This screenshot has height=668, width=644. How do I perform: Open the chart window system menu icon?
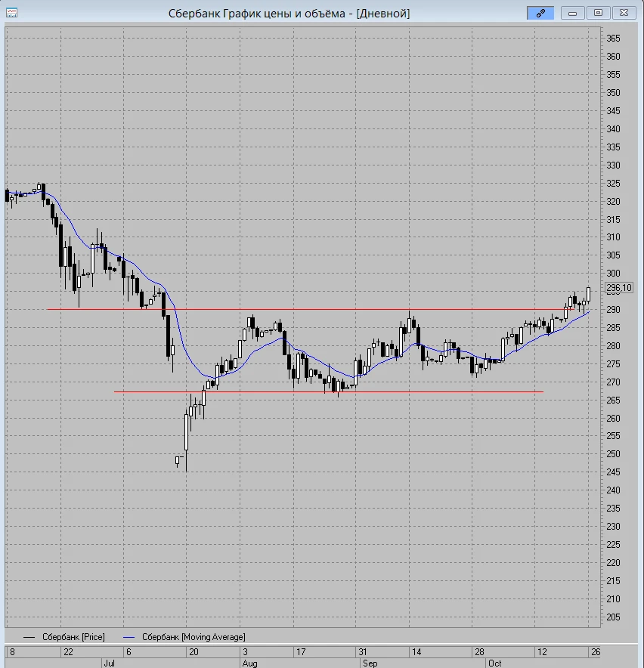tap(11, 13)
